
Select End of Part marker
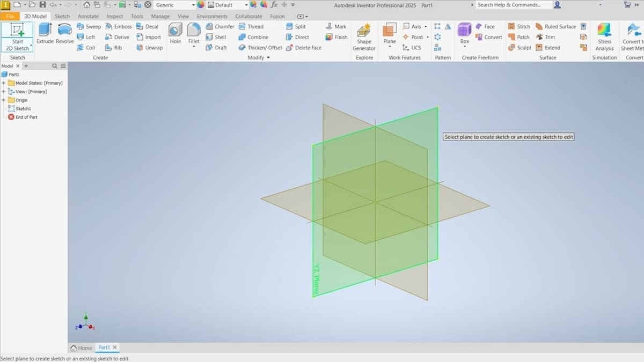(23, 117)
